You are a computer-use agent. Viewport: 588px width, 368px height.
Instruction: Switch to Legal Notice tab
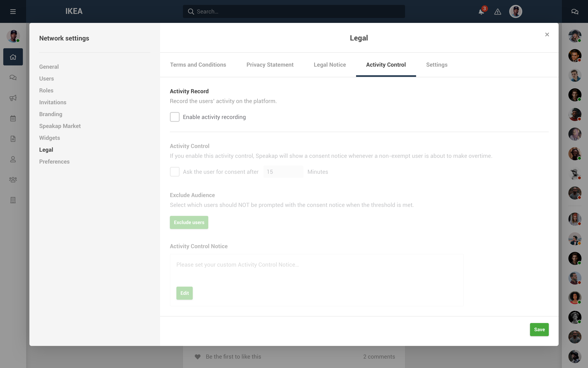point(330,65)
